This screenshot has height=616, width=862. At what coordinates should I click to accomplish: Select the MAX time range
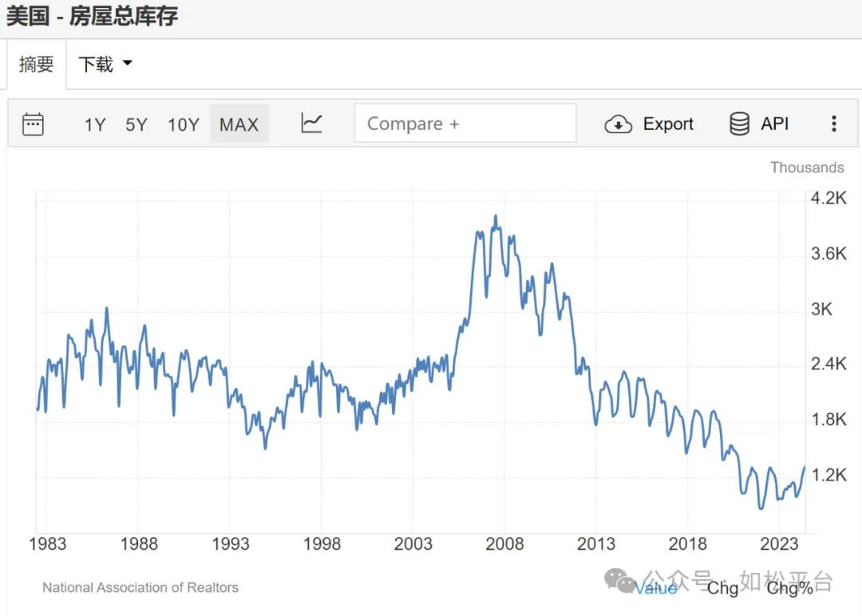[x=239, y=124]
